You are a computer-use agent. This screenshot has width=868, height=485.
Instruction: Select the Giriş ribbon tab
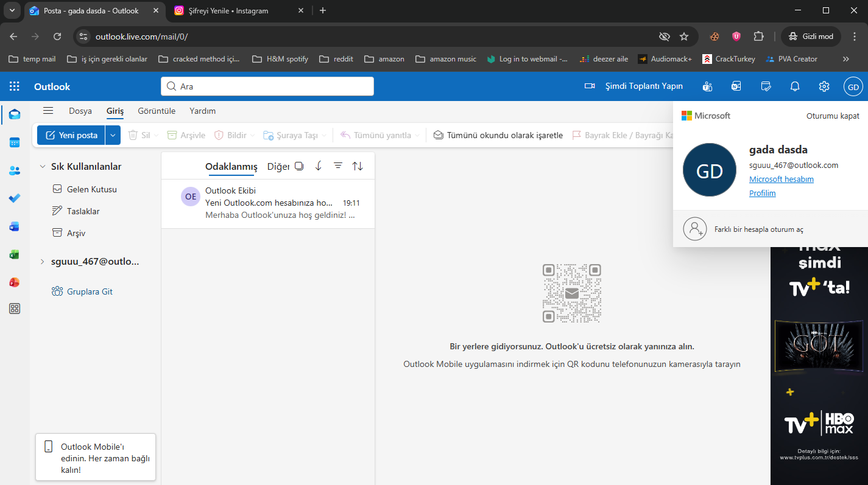point(115,111)
